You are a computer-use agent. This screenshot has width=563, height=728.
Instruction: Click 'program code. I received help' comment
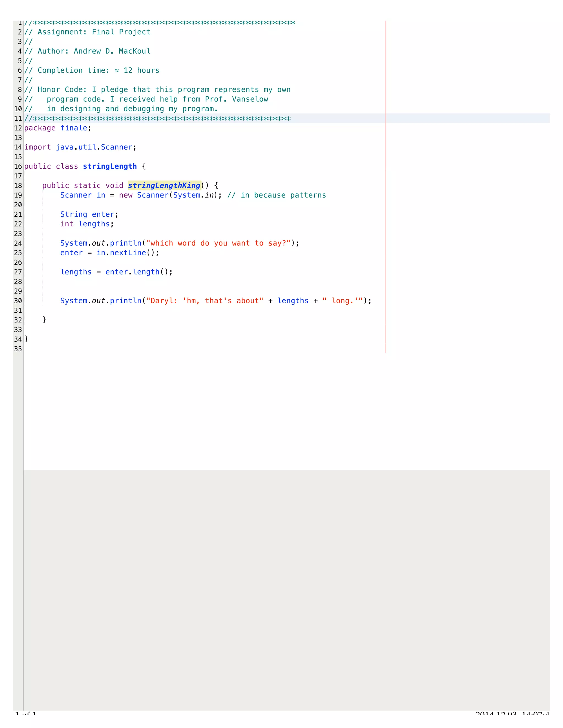[x=146, y=99]
